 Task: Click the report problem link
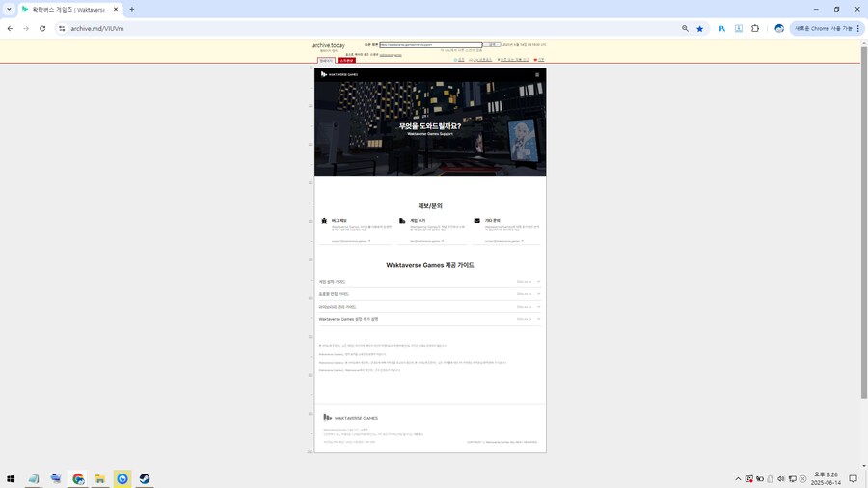point(513,60)
